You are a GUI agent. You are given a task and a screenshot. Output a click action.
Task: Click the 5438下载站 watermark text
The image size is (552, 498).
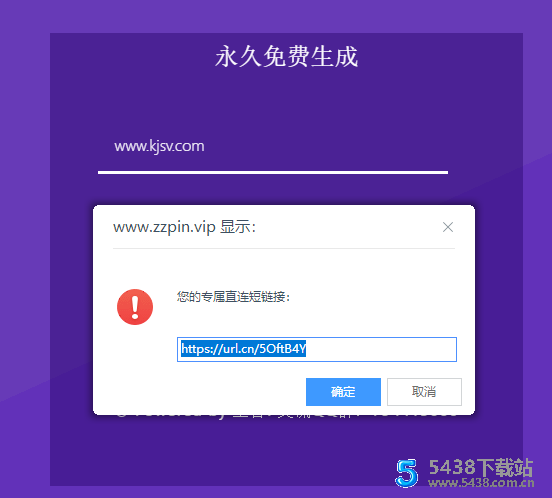(x=481, y=467)
